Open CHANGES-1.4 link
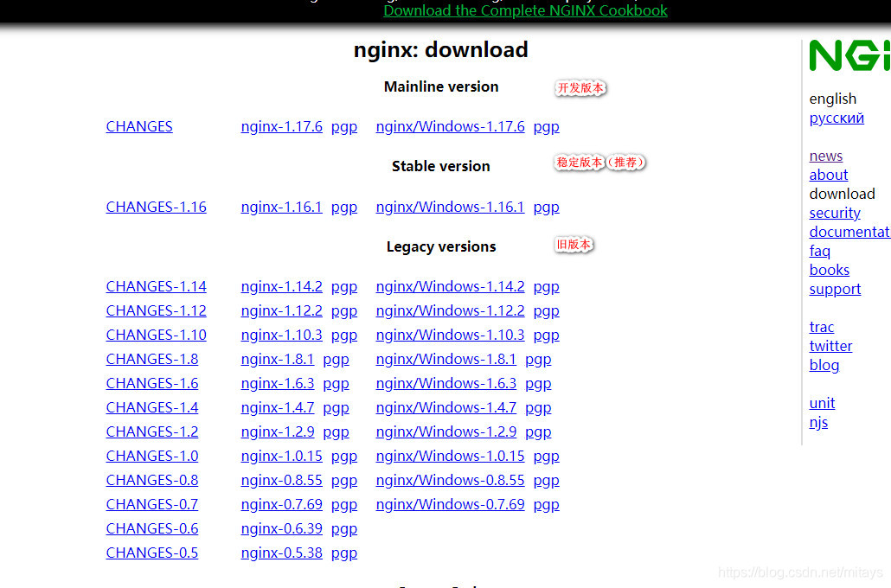The image size is (891, 588). pos(151,407)
